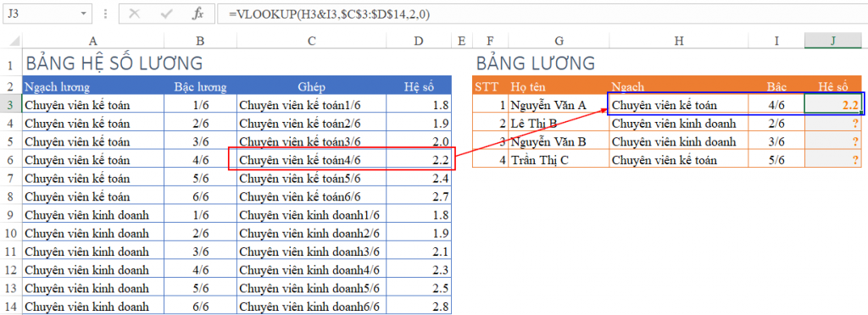This screenshot has height=315, width=868.
Task: Select the 2/6 cell in Lê Thị B row
Action: click(776, 123)
